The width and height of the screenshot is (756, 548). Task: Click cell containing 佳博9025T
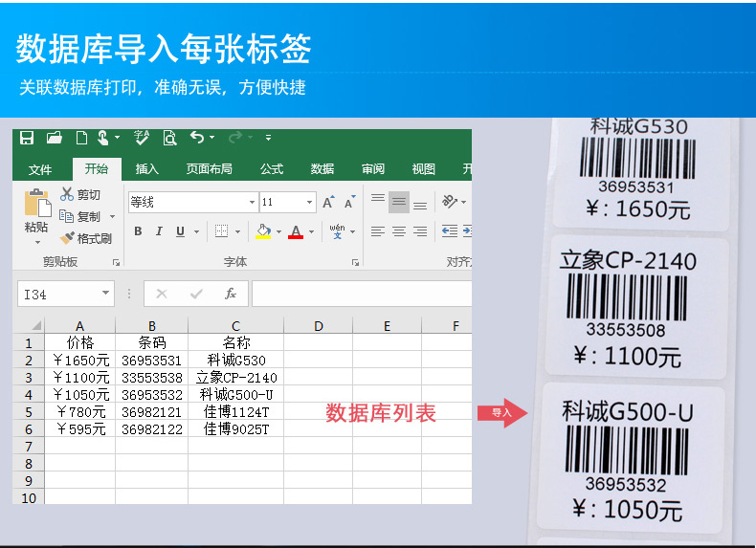pyautogui.click(x=235, y=429)
